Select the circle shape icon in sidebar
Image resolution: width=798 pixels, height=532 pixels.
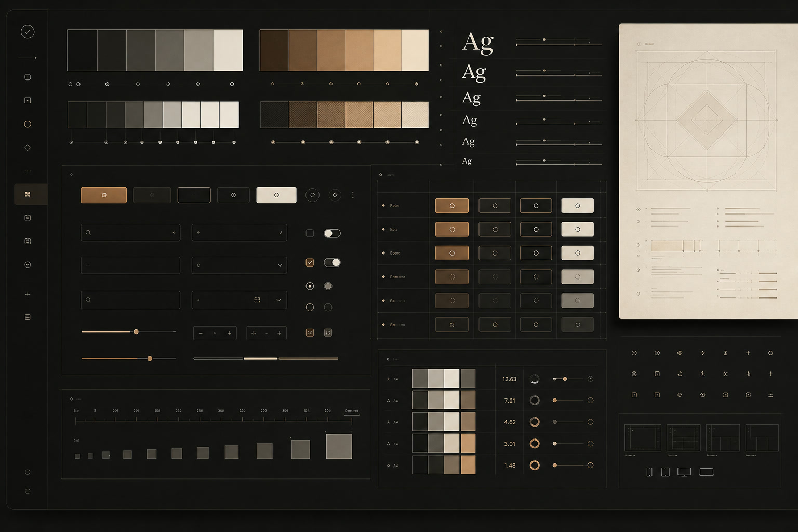(x=28, y=124)
